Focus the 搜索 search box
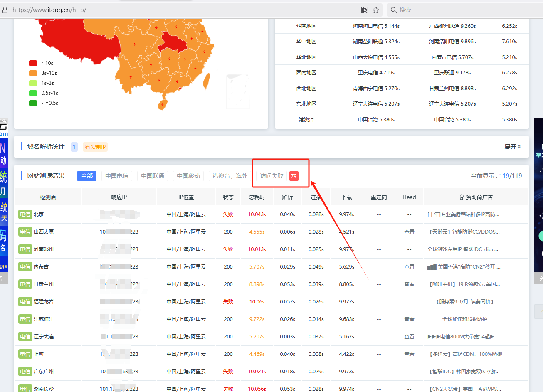The height and width of the screenshot is (392, 543). (466, 10)
